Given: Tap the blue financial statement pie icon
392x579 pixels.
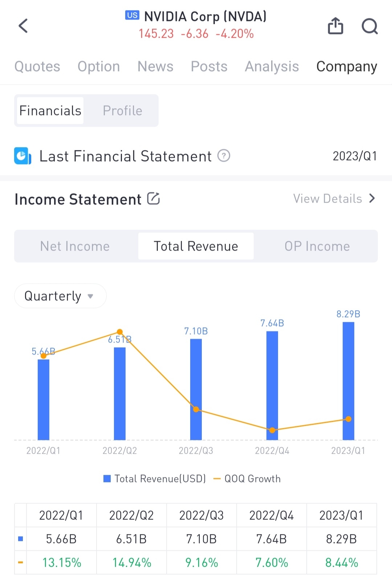Looking at the screenshot, I should 23,156.
